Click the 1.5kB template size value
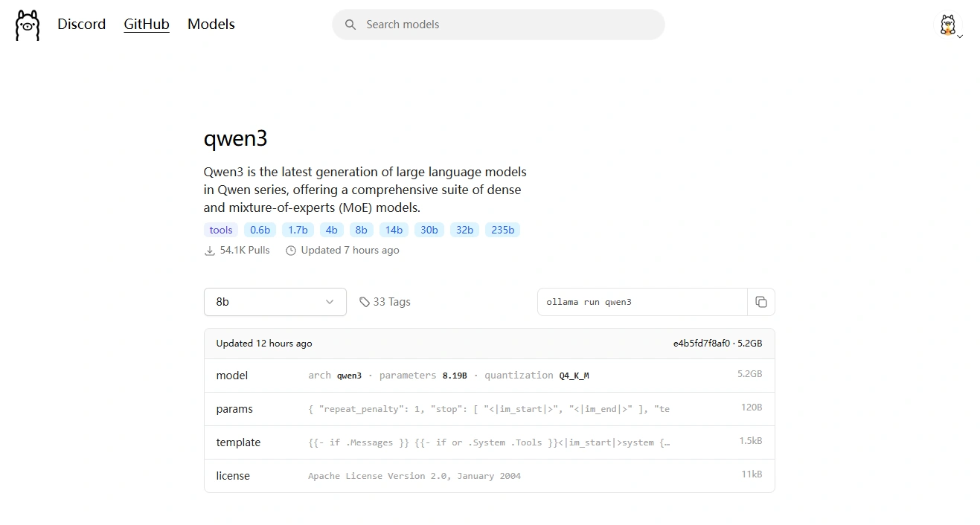Image resolution: width=980 pixels, height=525 pixels. [x=751, y=441]
